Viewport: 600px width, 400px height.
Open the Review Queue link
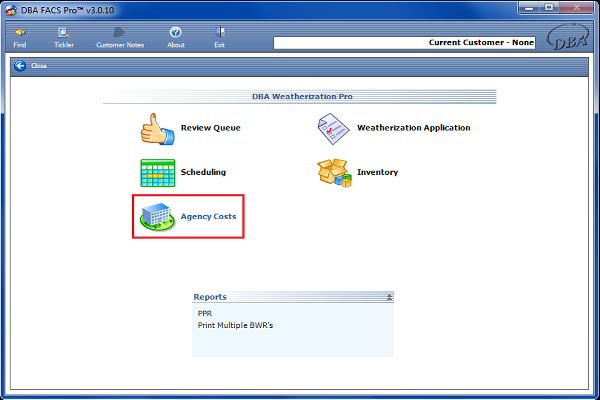click(210, 128)
